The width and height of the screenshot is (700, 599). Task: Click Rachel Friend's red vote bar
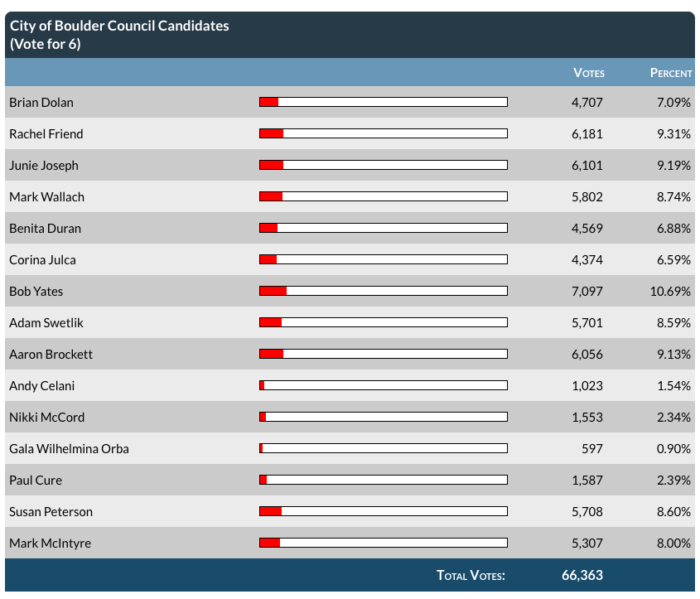[x=271, y=133]
